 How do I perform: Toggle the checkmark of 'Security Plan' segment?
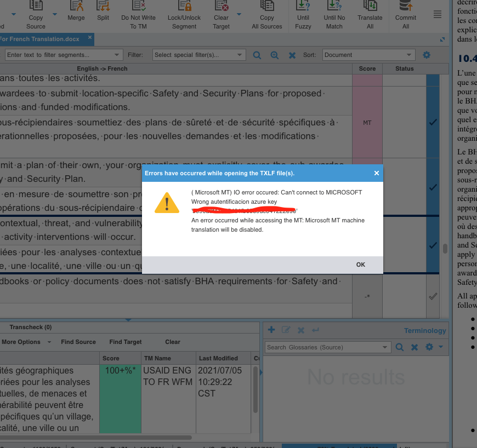tap(433, 187)
